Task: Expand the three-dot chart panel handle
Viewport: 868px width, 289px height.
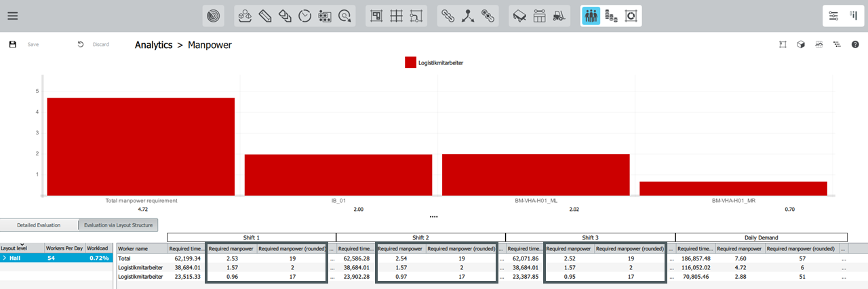Action: (x=434, y=216)
